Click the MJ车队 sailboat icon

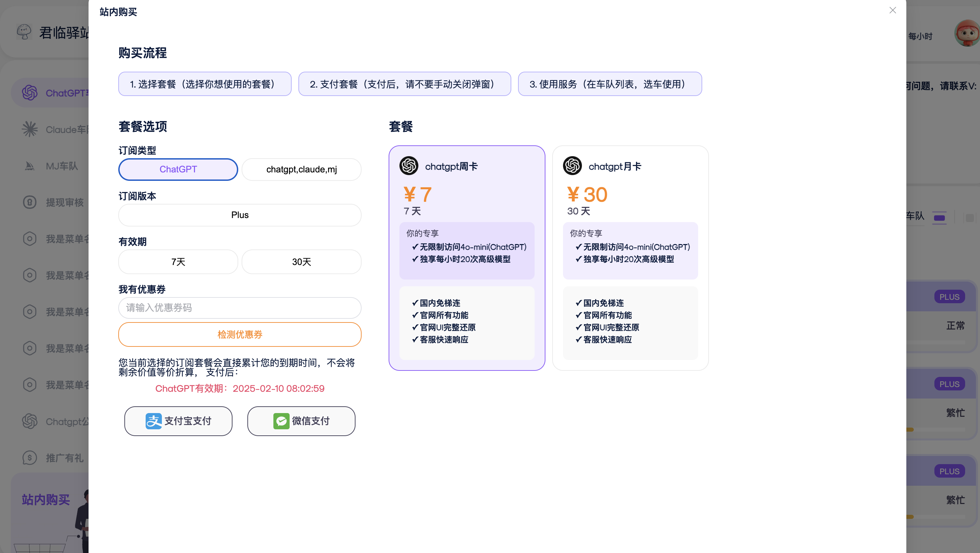click(30, 166)
